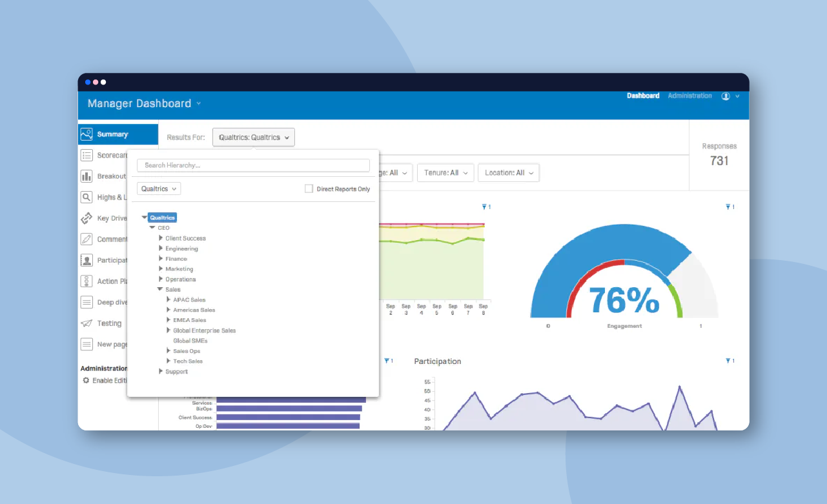Toggle Direct Reports Only checkbox
827x504 pixels.
(x=309, y=188)
